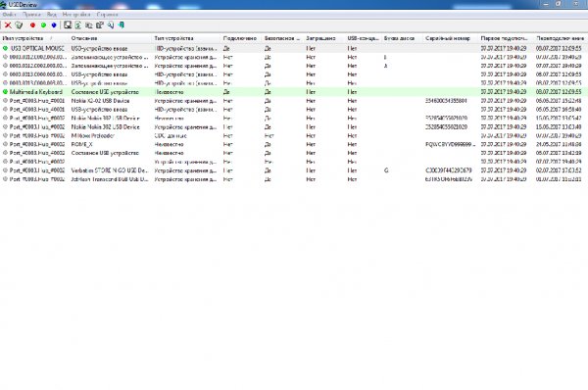This screenshot has width=588, height=390.
Task: Click gray status icon of JetFlash Transcend row
Action: [5, 179]
